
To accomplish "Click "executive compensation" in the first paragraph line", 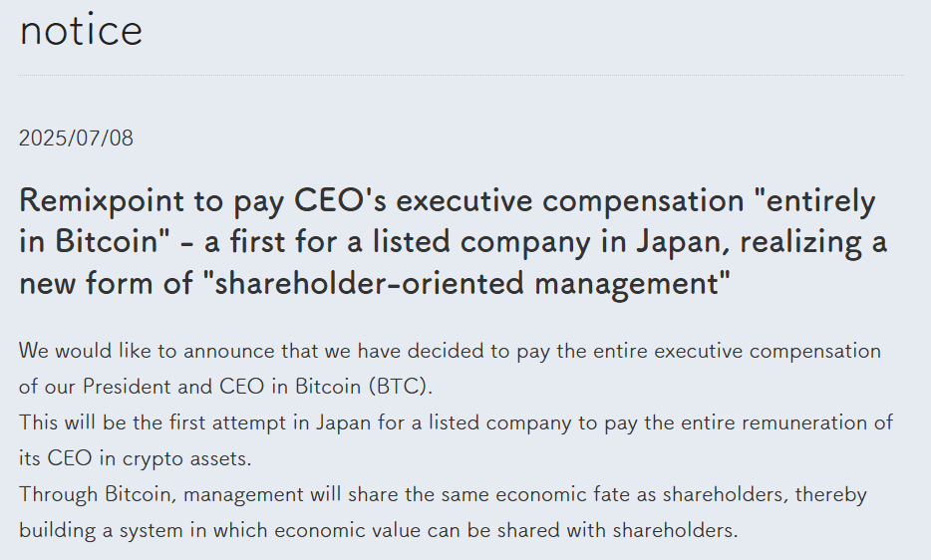I will pos(768,351).
